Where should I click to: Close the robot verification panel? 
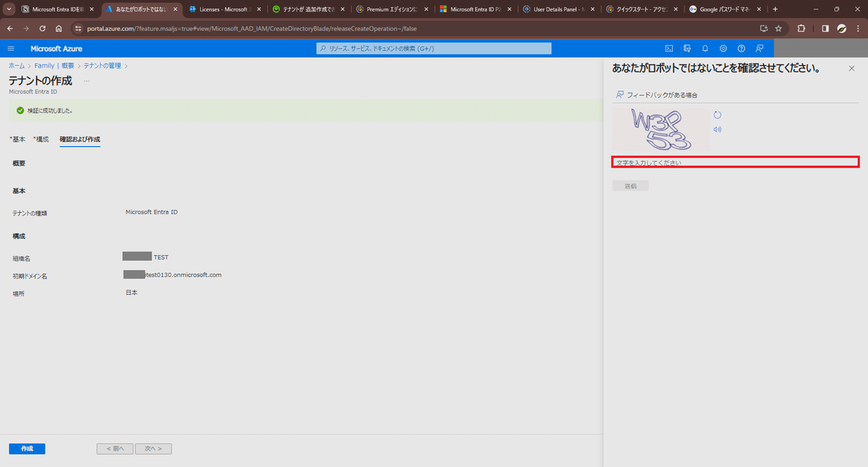pos(851,68)
